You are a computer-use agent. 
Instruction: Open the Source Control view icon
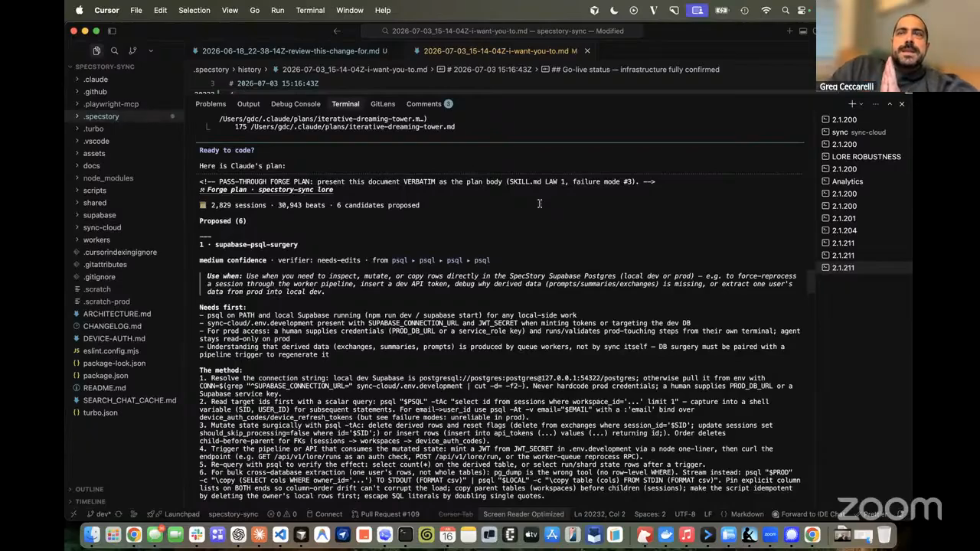[x=132, y=51]
